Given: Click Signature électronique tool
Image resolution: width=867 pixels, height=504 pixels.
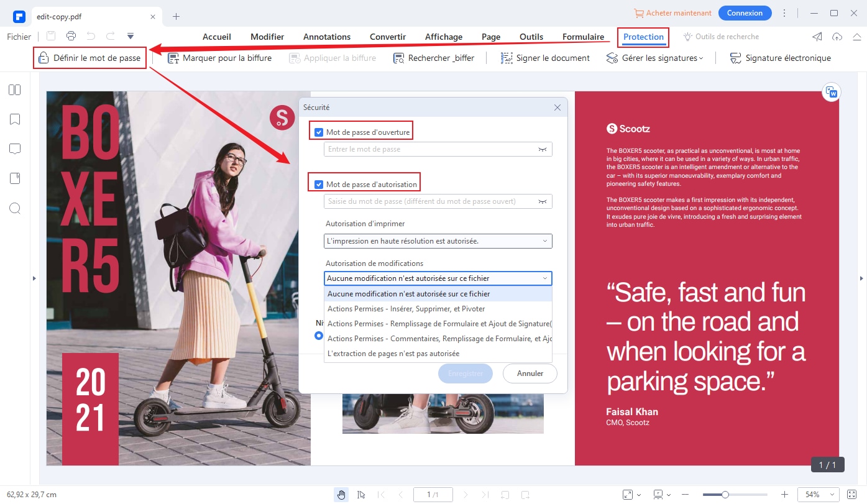Looking at the screenshot, I should click(780, 58).
